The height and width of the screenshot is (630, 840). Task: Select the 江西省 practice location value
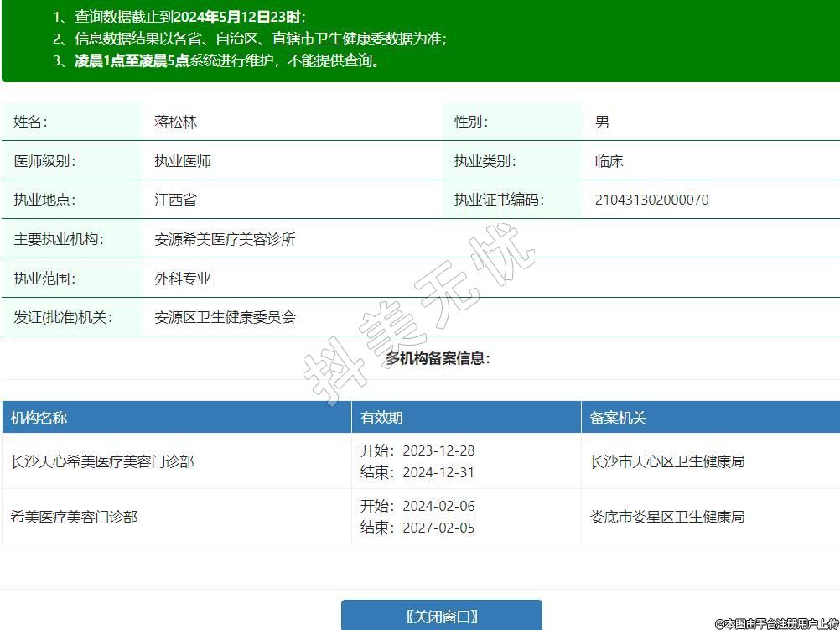click(176, 200)
